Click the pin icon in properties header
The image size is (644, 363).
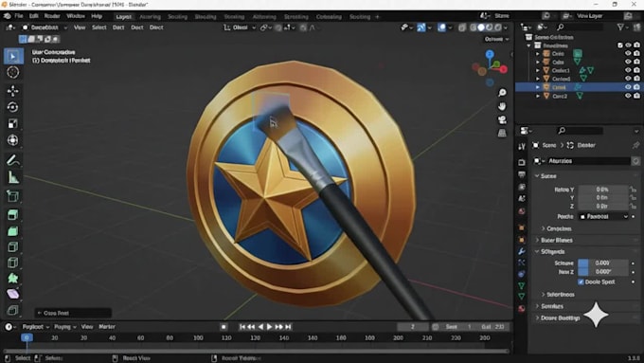point(635,145)
